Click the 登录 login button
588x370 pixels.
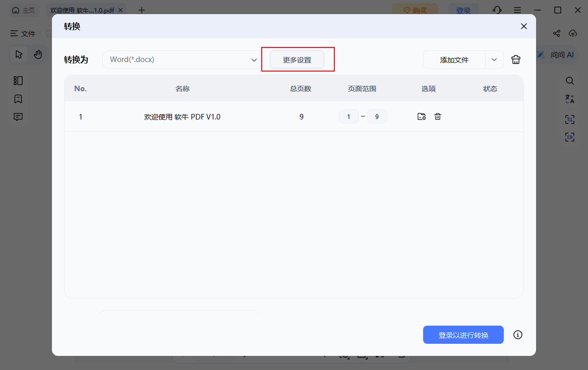pos(463,10)
